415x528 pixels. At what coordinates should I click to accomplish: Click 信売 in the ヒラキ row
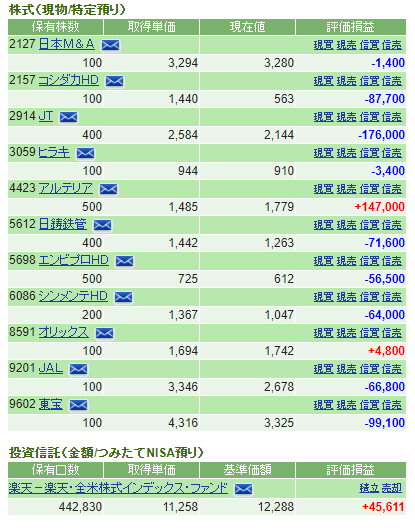(392, 153)
